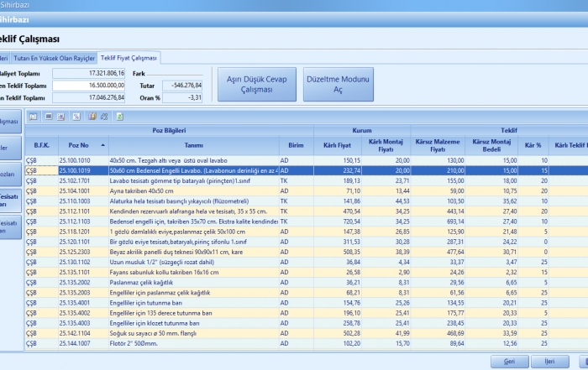Click Kâr % cell of Flotör 2" row

click(x=533, y=342)
